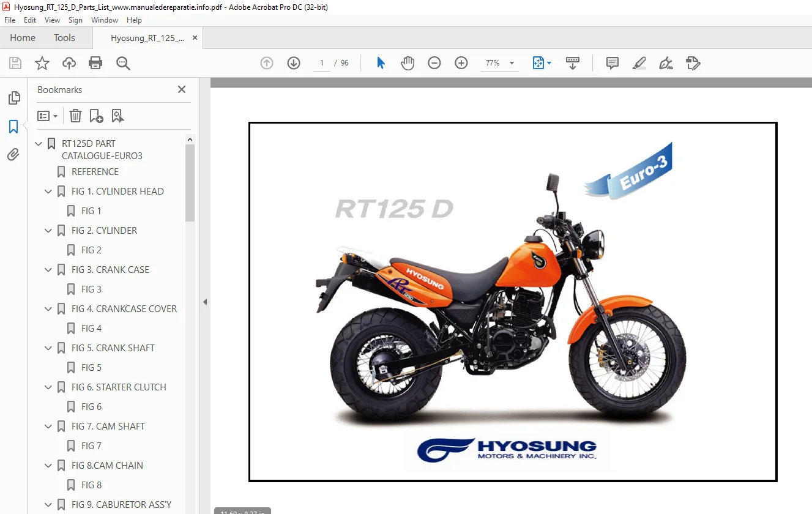Go to the FIG 8 sub-bookmark
Image resolution: width=812 pixels, height=514 pixels.
[91, 485]
